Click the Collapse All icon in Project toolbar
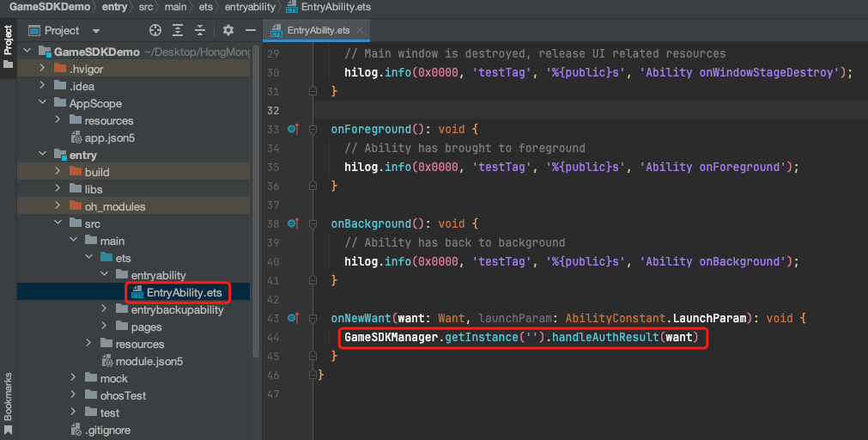 200,30
